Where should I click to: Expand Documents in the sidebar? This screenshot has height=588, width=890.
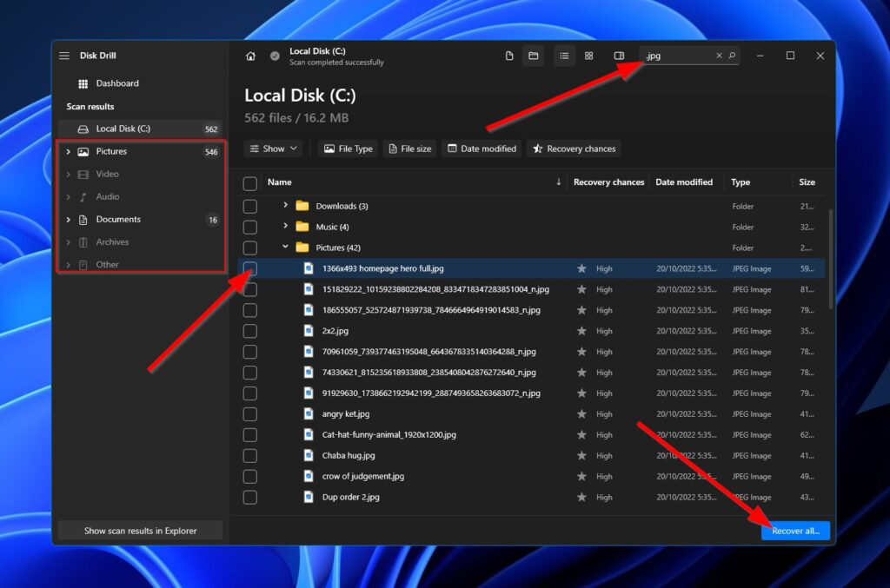tap(68, 219)
